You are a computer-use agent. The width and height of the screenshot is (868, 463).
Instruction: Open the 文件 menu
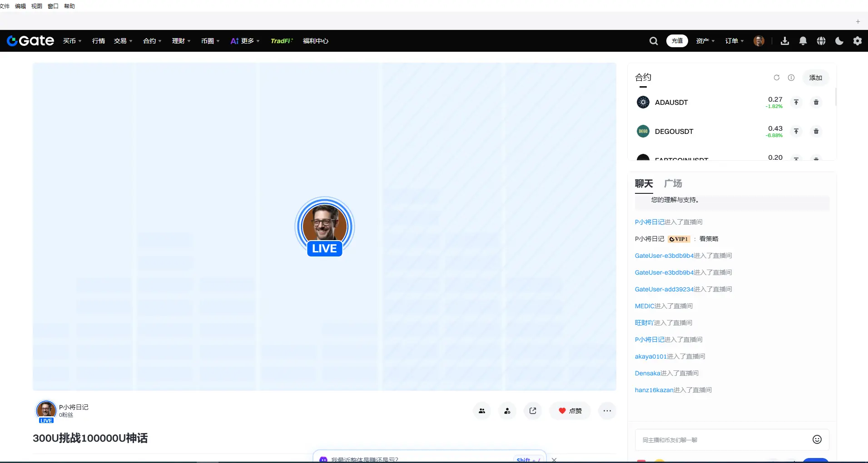[x=5, y=6]
